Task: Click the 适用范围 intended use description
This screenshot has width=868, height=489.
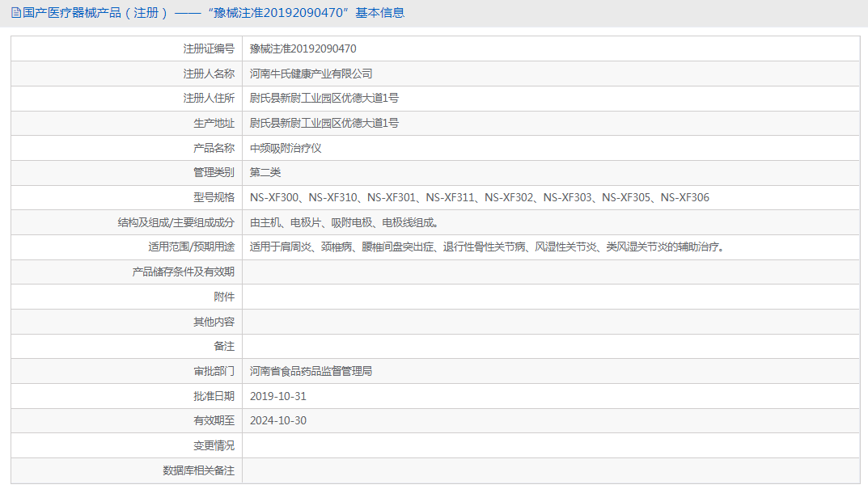Action: [x=486, y=247]
